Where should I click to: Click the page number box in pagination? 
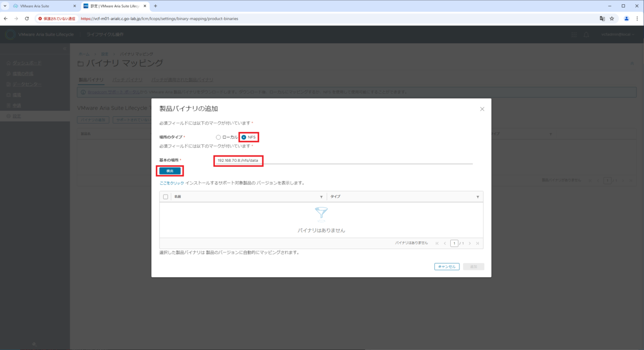[x=454, y=243]
